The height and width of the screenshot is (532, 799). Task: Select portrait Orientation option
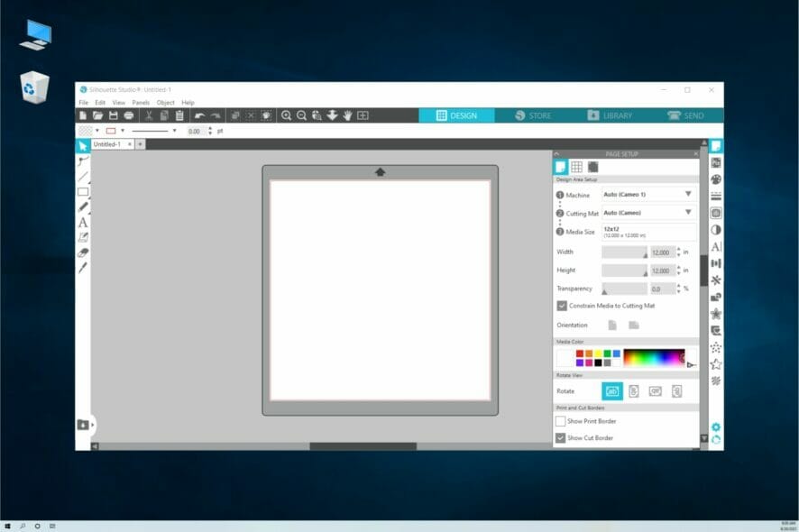click(612, 326)
